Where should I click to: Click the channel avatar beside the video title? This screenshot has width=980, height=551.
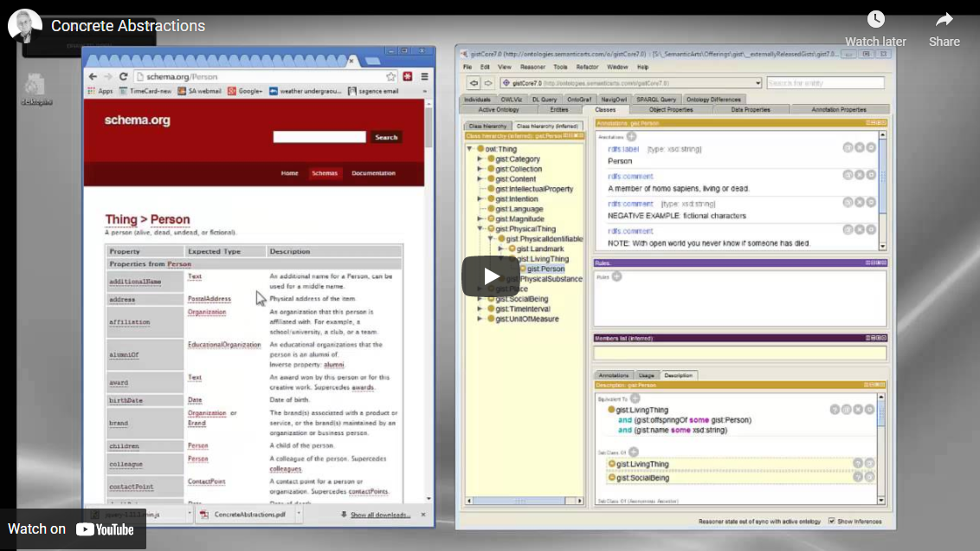click(x=24, y=26)
